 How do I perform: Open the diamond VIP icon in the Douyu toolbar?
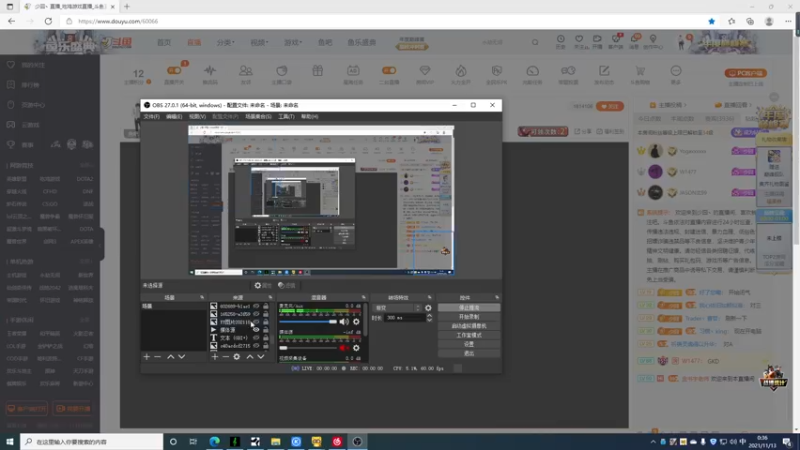coord(424,70)
